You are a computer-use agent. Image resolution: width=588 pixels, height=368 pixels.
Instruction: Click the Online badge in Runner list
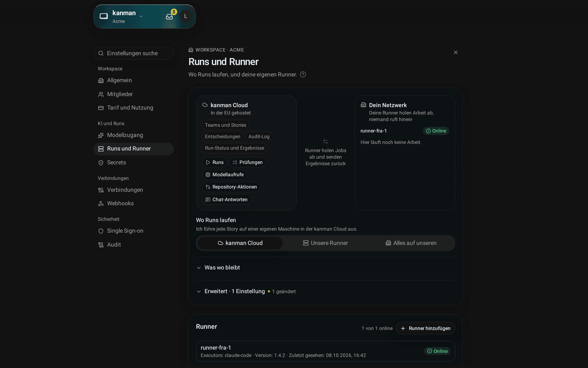437,351
